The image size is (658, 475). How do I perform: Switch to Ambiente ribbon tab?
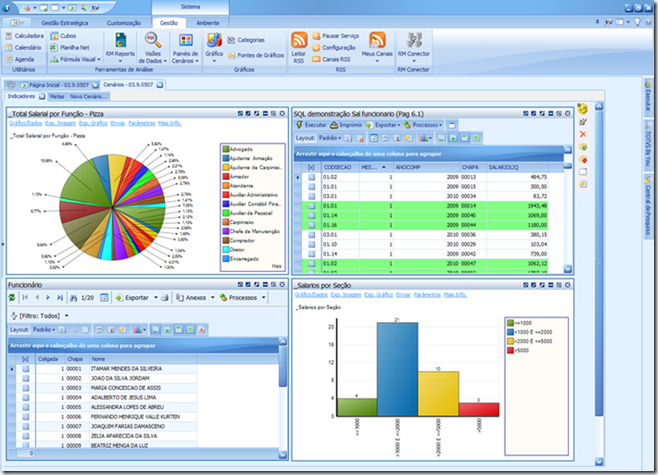208,23
